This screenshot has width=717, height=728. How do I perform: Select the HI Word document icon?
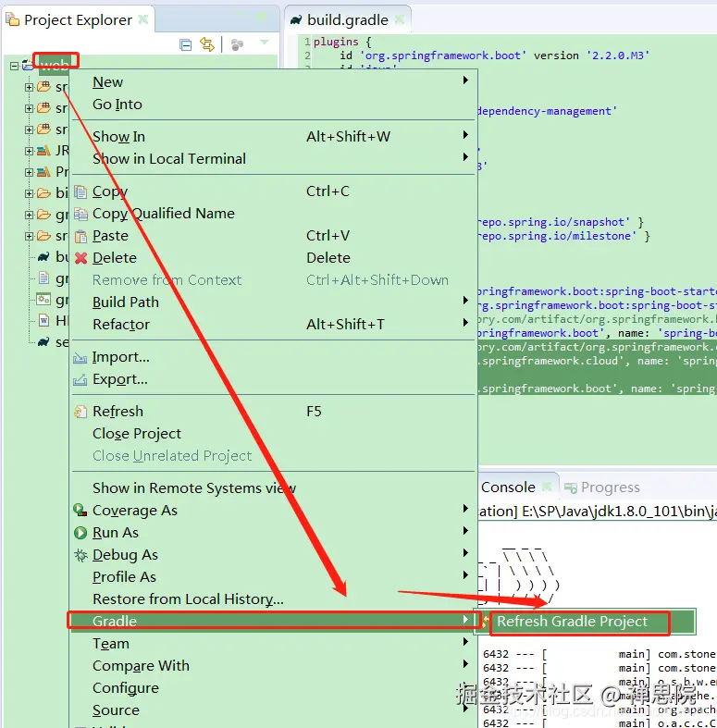[43, 320]
